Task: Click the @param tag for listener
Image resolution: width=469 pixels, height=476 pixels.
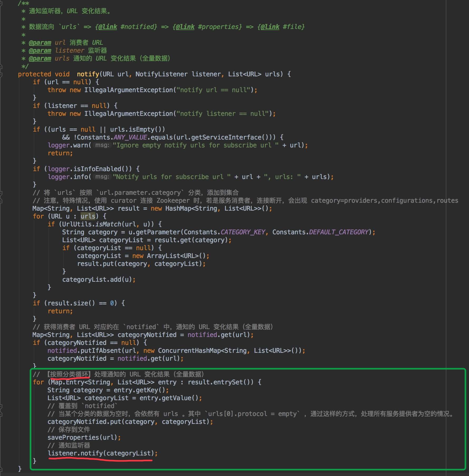Action: [40, 51]
